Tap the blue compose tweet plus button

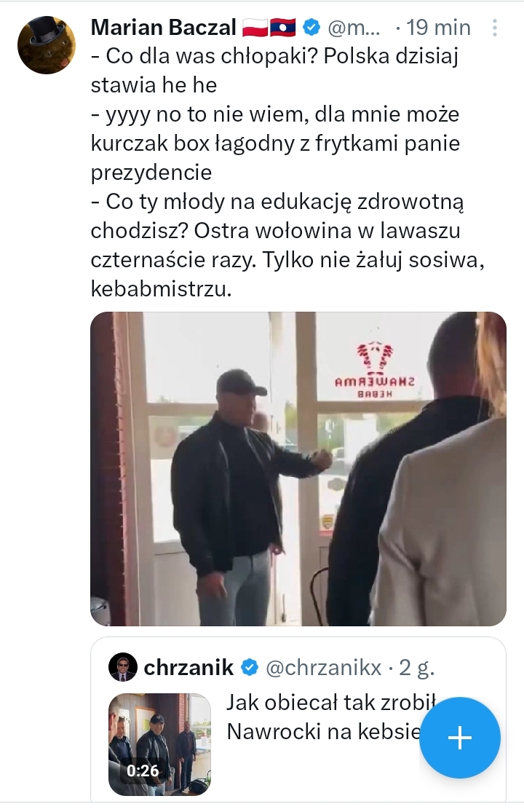coord(460,738)
